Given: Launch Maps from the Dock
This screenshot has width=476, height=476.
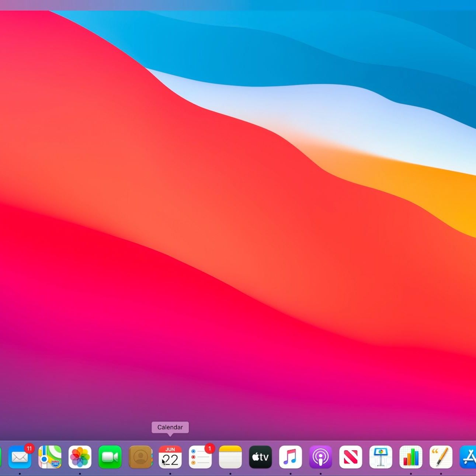Looking at the screenshot, I should click(x=50, y=457).
